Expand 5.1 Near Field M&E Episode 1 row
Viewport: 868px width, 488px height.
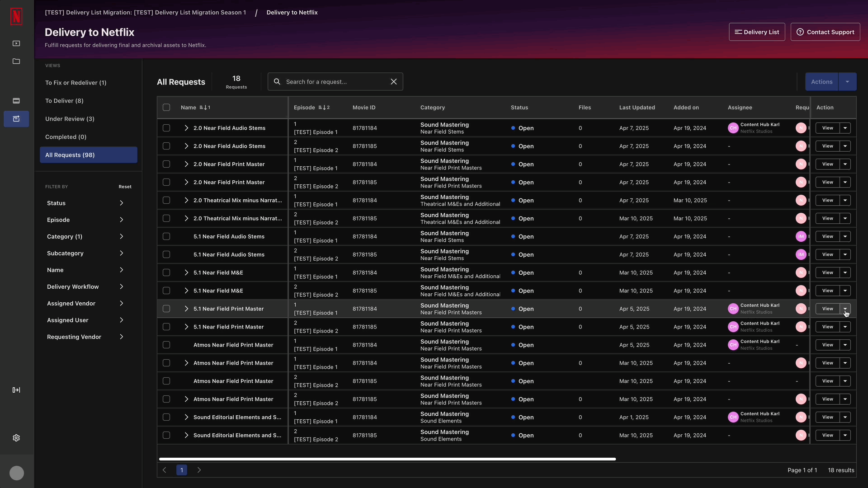[186, 272]
